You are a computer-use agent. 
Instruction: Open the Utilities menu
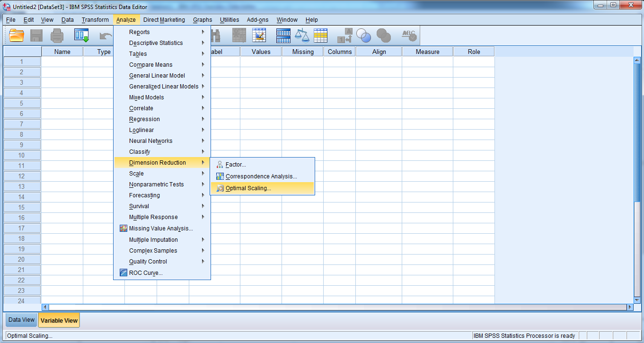tap(229, 20)
